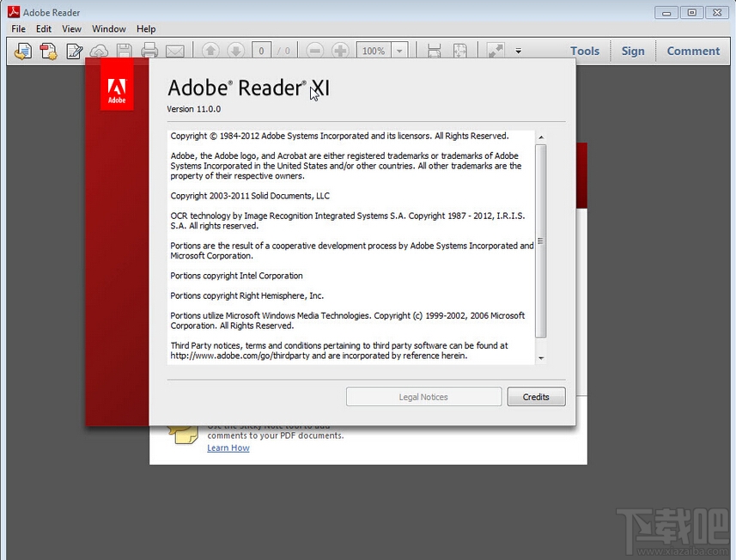
Task: Click the cloud upload toolbar icon
Action: (99, 51)
